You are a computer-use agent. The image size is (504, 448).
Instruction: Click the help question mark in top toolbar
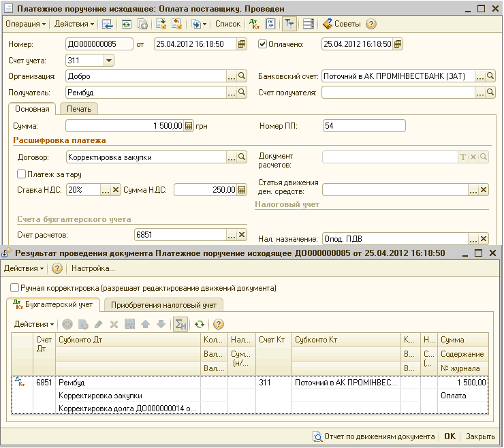pyautogui.click(x=371, y=24)
